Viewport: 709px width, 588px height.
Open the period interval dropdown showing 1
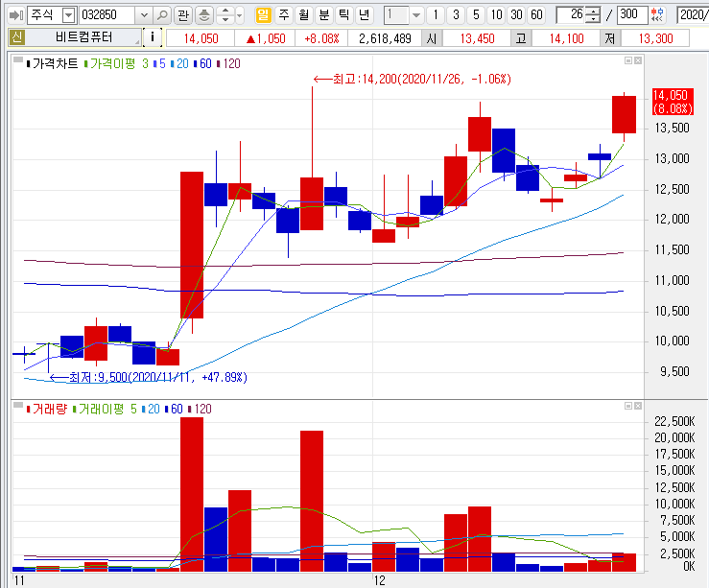click(x=416, y=15)
